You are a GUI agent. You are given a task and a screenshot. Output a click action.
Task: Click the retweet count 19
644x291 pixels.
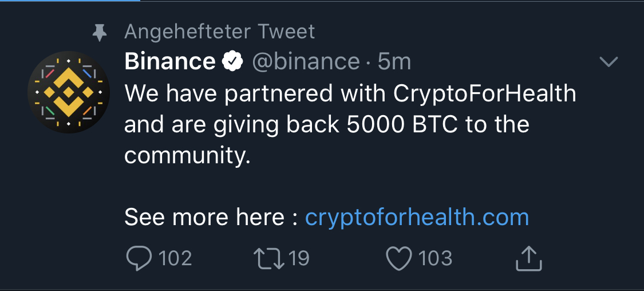[x=299, y=258]
